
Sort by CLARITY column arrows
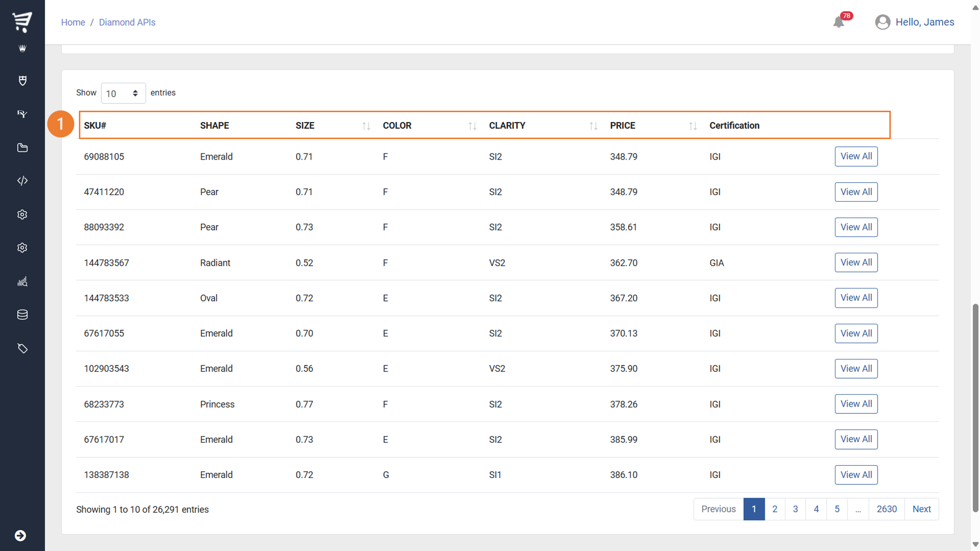[x=593, y=126]
